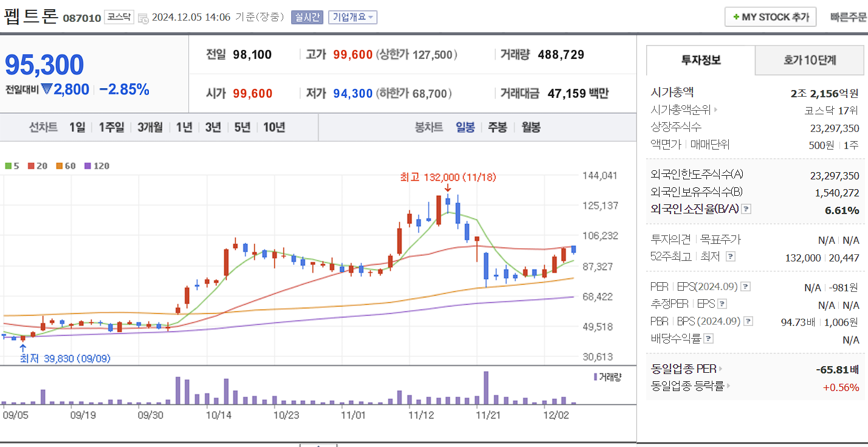Switch to the 호가 10단계 tab
This screenshot has width=868, height=447.
[811, 60]
